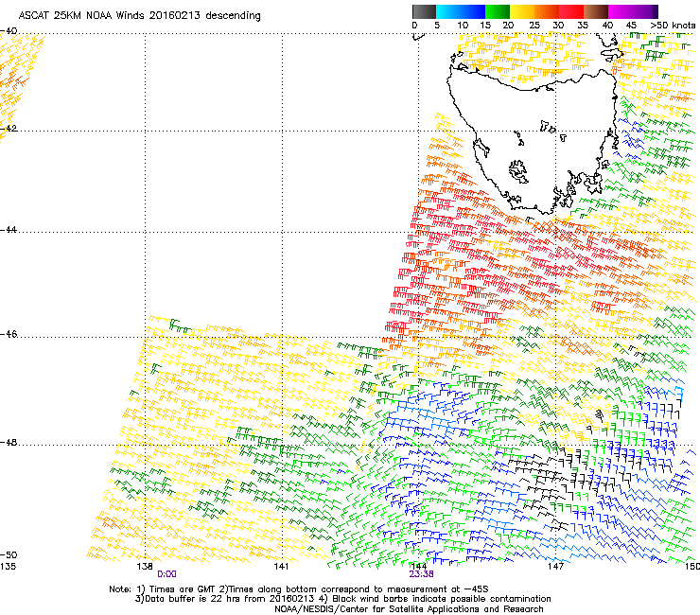Choose the yellow 20–25 knots legend swatch

point(522,11)
